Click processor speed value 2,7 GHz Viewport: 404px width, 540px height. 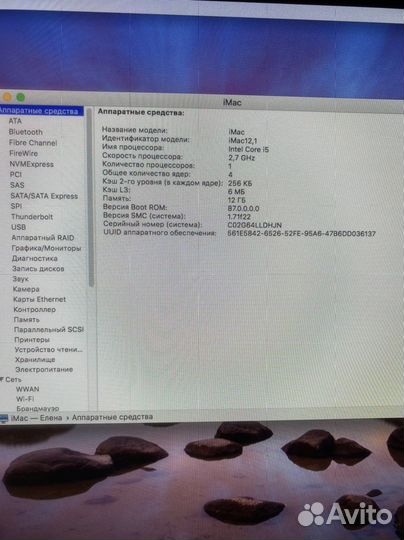(242, 158)
